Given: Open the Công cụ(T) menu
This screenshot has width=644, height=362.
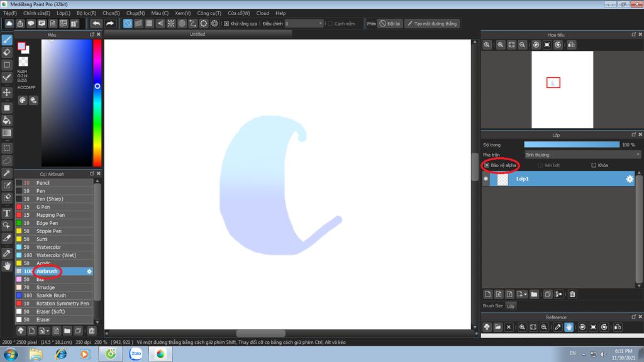Looking at the screenshot, I should [209, 13].
